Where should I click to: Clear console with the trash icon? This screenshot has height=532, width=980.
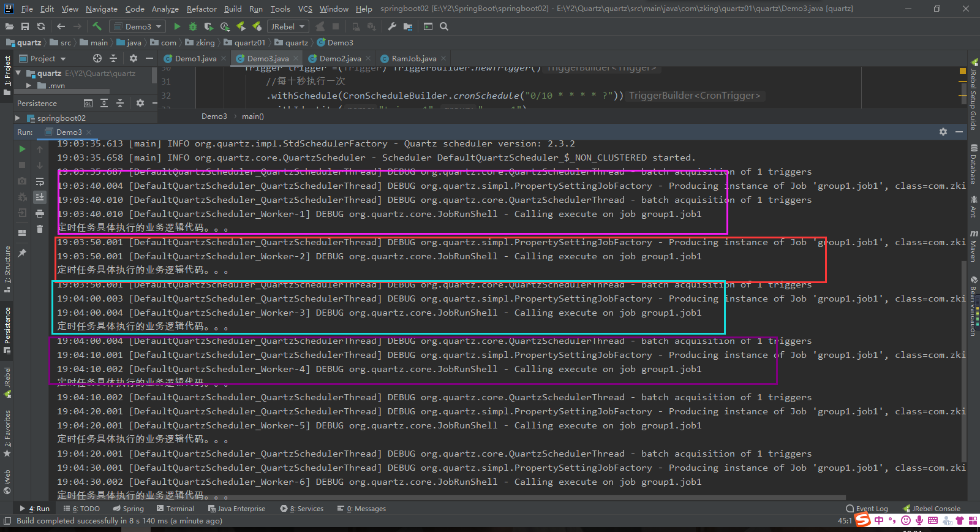40,229
